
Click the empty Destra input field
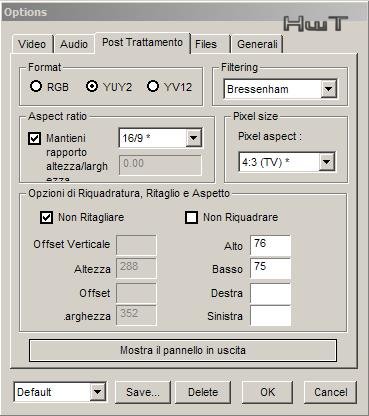click(x=270, y=294)
